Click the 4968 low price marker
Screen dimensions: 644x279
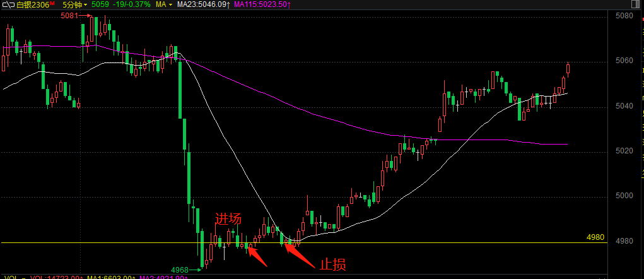[x=186, y=270]
